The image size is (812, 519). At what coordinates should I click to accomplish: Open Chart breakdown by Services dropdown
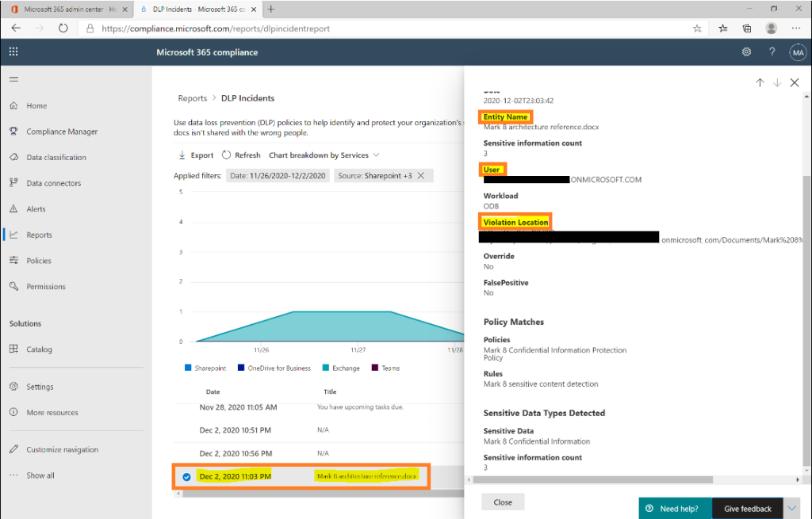324,155
